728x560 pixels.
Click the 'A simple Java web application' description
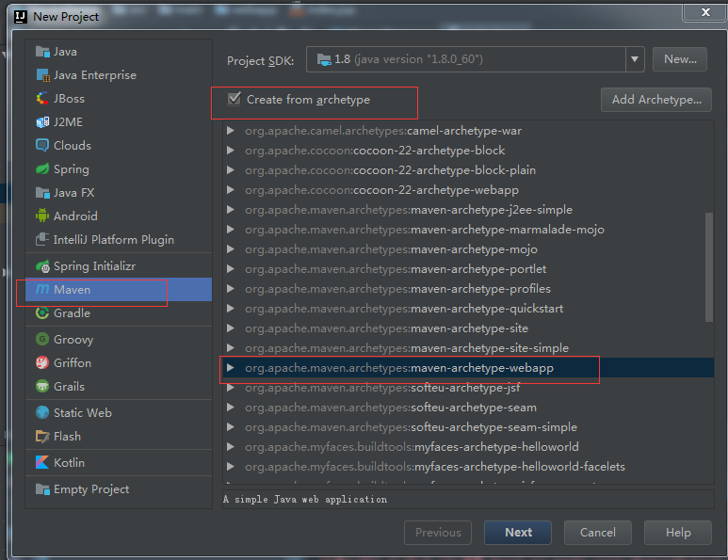305,499
